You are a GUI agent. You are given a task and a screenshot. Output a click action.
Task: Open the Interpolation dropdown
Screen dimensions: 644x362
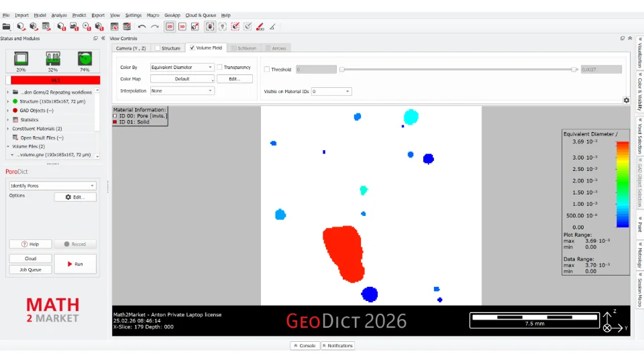point(182,90)
